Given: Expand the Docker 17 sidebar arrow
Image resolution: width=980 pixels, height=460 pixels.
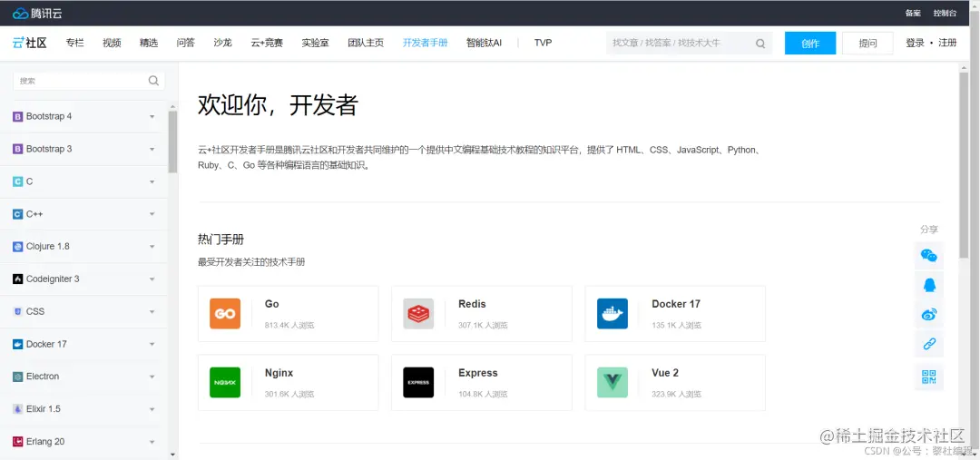Looking at the screenshot, I should coord(152,345).
